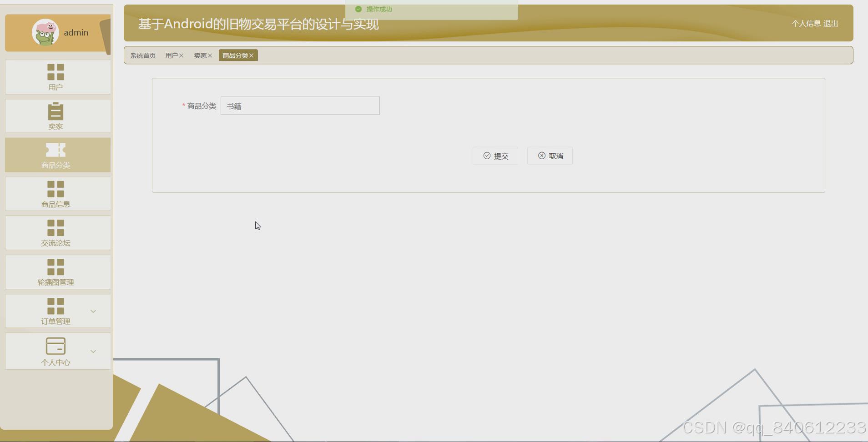Edit the 商品分类 input field
The height and width of the screenshot is (442, 868).
click(299, 105)
